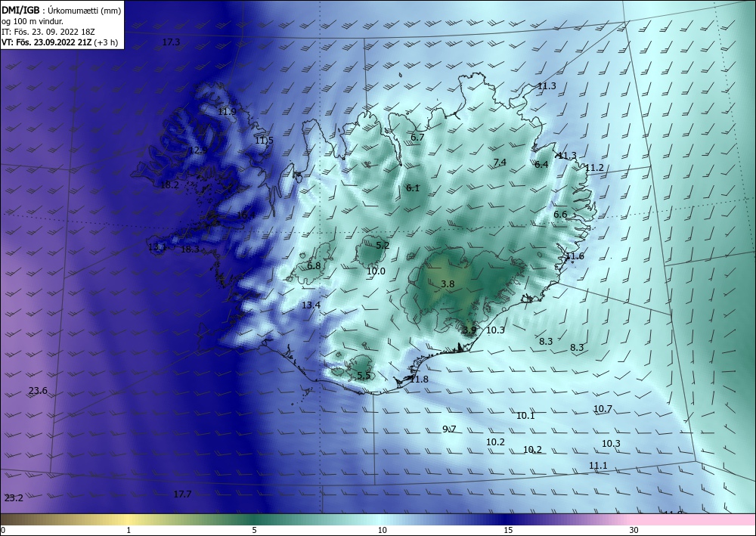Click the 6.6 value label

pyautogui.click(x=560, y=215)
